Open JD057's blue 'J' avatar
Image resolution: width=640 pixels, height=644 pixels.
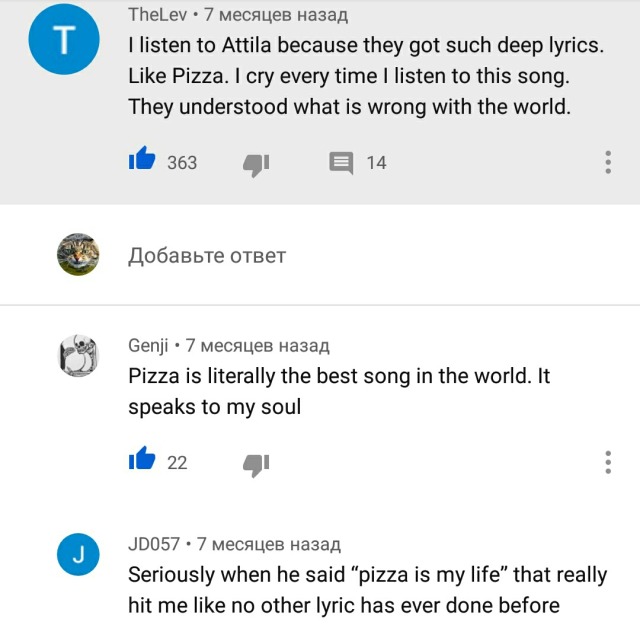point(77,554)
